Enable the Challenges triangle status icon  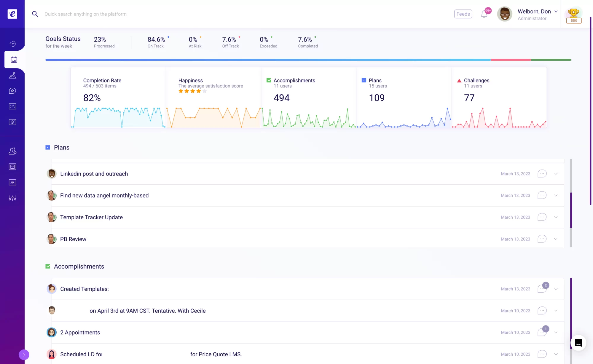click(x=459, y=80)
